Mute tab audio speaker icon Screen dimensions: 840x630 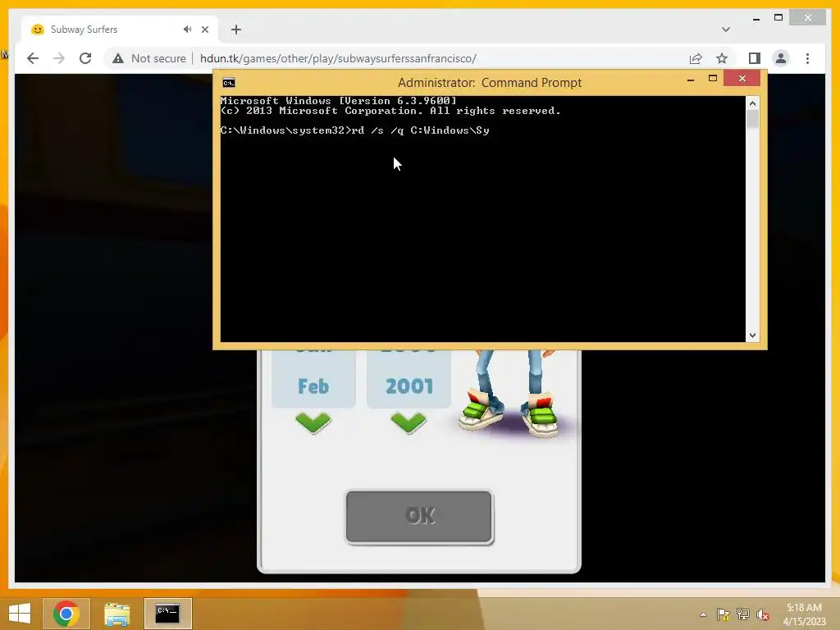(187, 30)
